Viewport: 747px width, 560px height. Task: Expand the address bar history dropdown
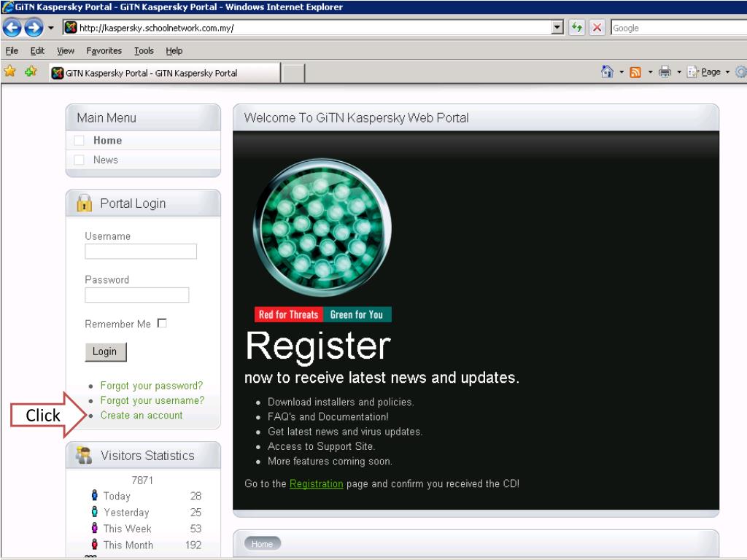(557, 28)
